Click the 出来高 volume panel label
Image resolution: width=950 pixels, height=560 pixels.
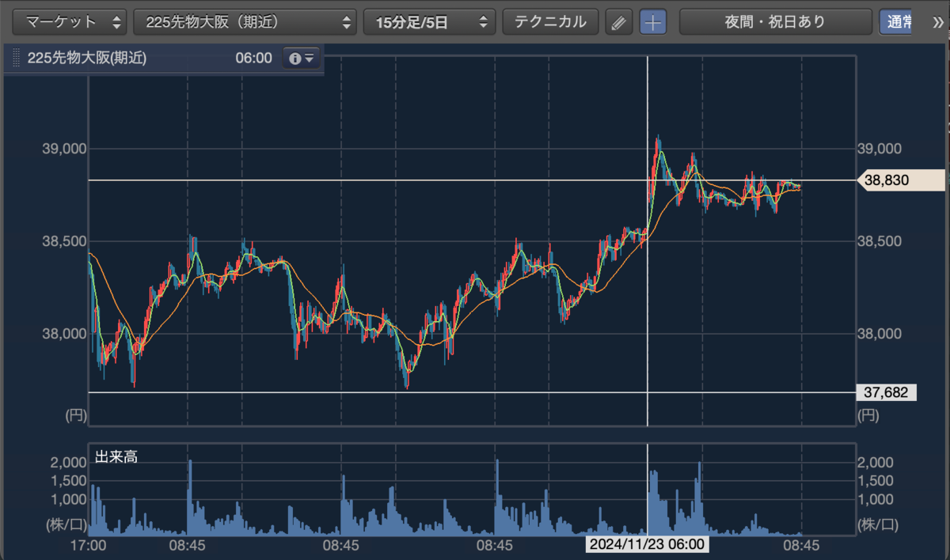point(116,456)
